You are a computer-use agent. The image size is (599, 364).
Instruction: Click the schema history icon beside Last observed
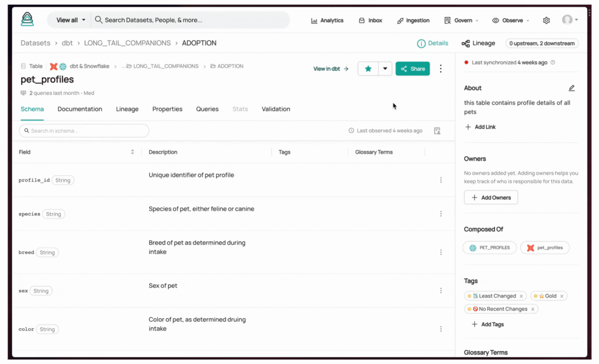(x=437, y=131)
